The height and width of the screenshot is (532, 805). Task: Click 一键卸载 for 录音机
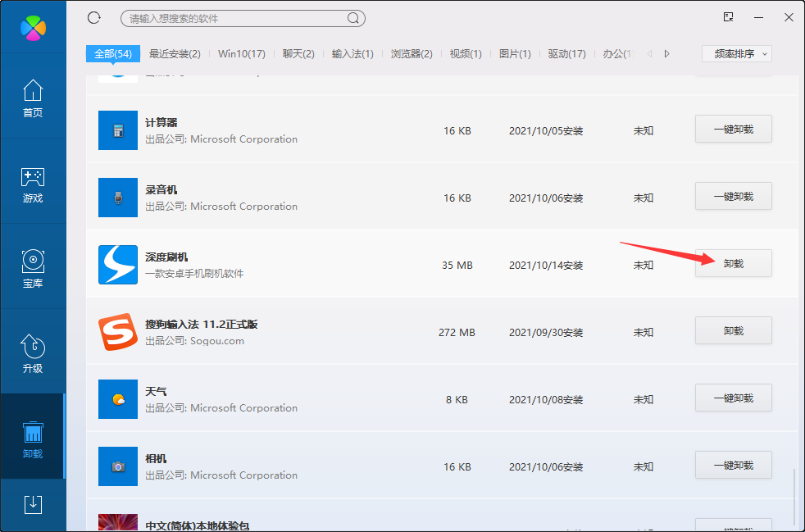[x=734, y=196]
